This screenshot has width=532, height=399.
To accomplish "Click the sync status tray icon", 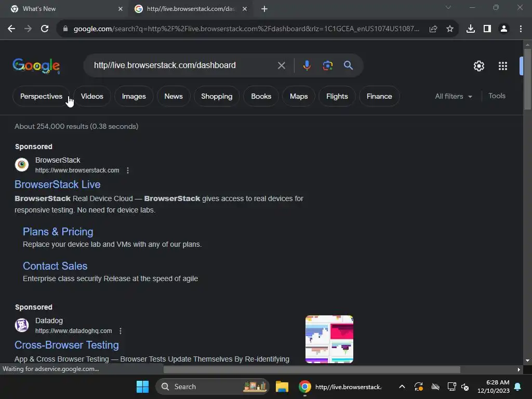I will [x=418, y=387].
